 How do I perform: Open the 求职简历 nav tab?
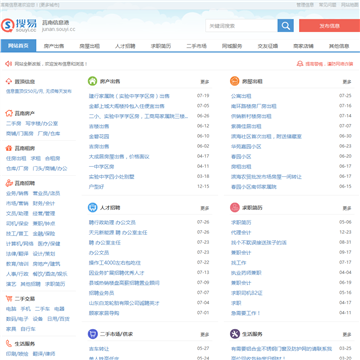pos(161,46)
